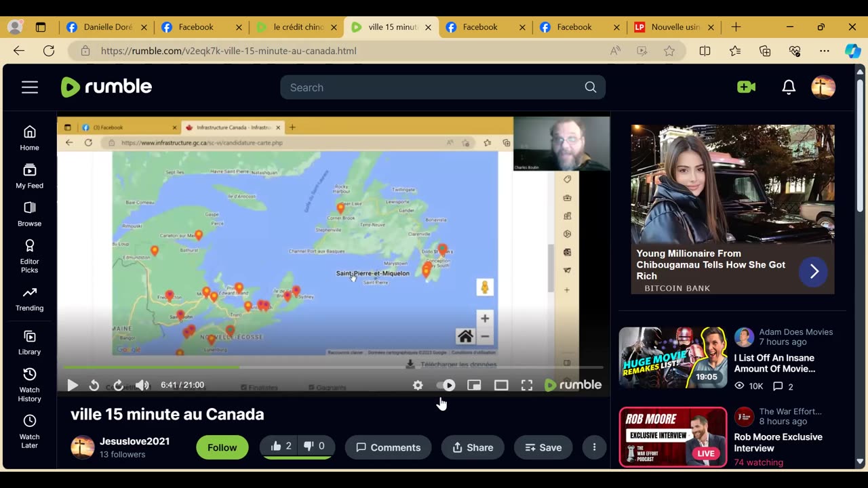Mute the video volume
Viewport: 868px width, 488px height.
(142, 385)
